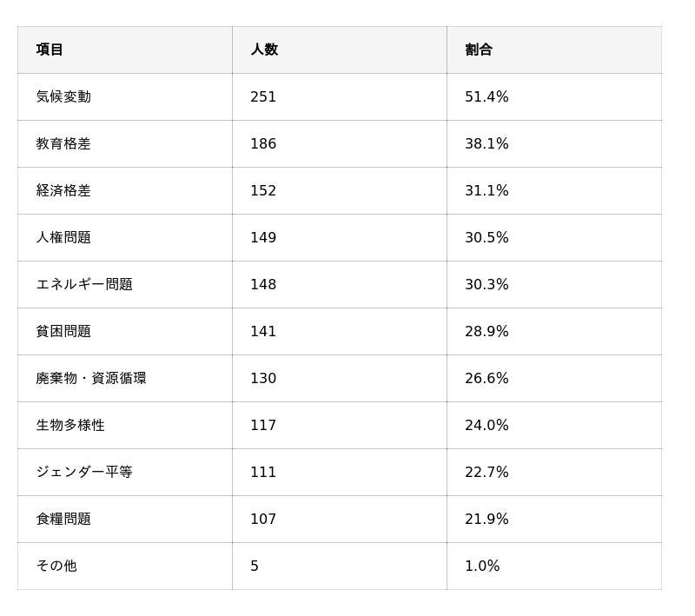The image size is (695, 616).
Task: Click the 教育格差 cell
Action: [x=63, y=143]
